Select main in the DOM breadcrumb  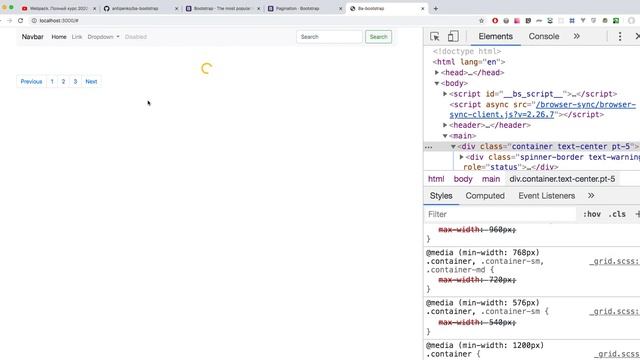coord(491,179)
